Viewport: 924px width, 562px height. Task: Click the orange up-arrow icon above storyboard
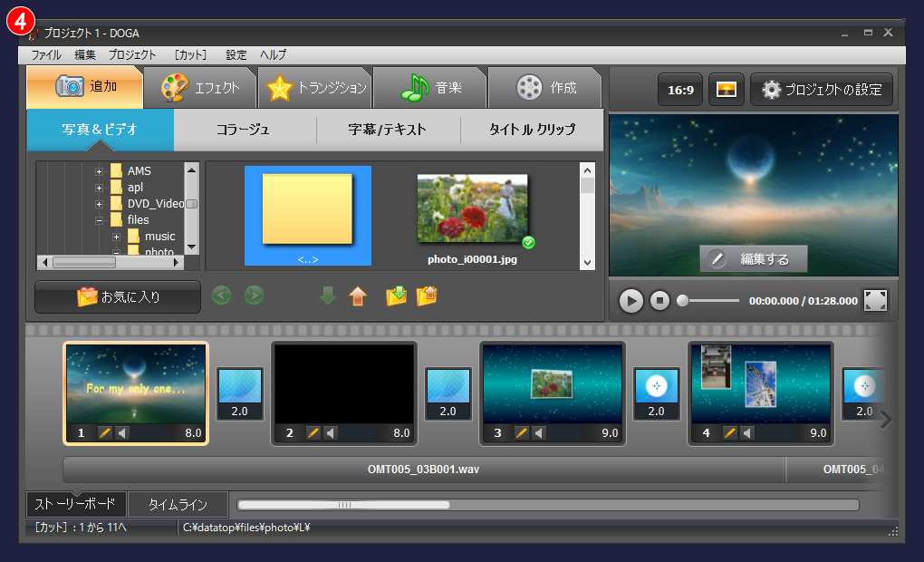(x=358, y=296)
